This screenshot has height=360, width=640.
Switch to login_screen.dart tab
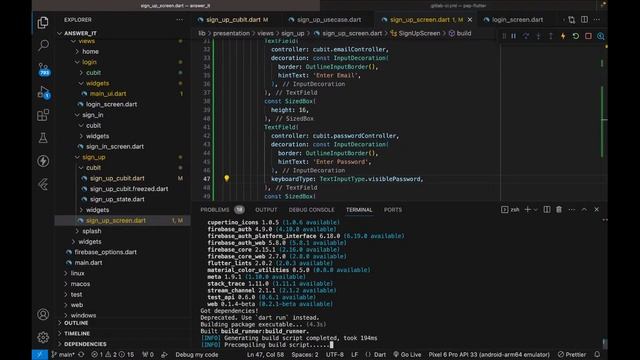[x=517, y=20]
